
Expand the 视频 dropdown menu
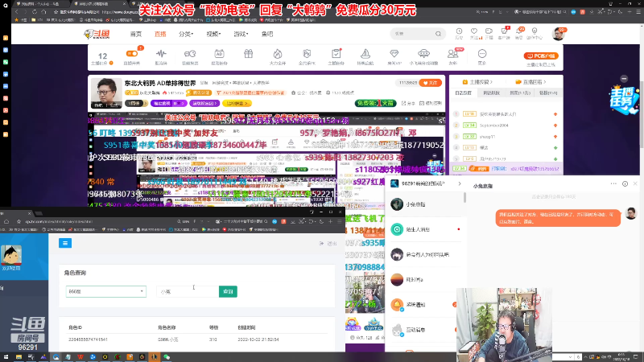click(x=213, y=34)
